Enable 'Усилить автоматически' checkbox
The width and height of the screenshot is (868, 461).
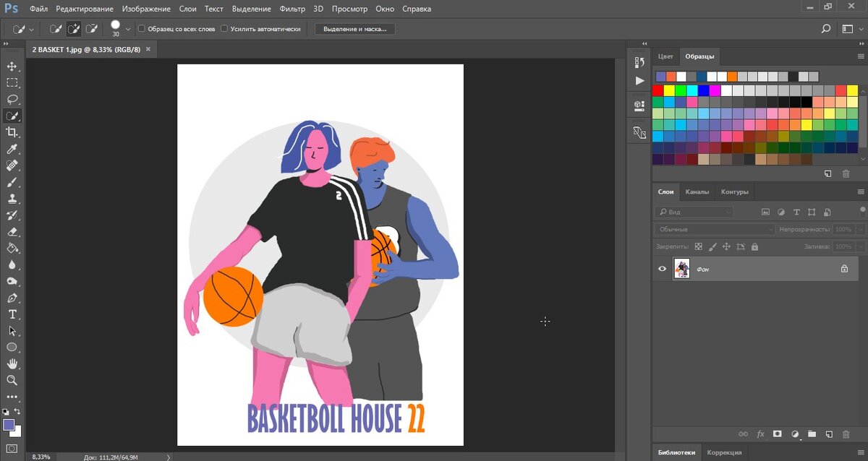click(224, 29)
